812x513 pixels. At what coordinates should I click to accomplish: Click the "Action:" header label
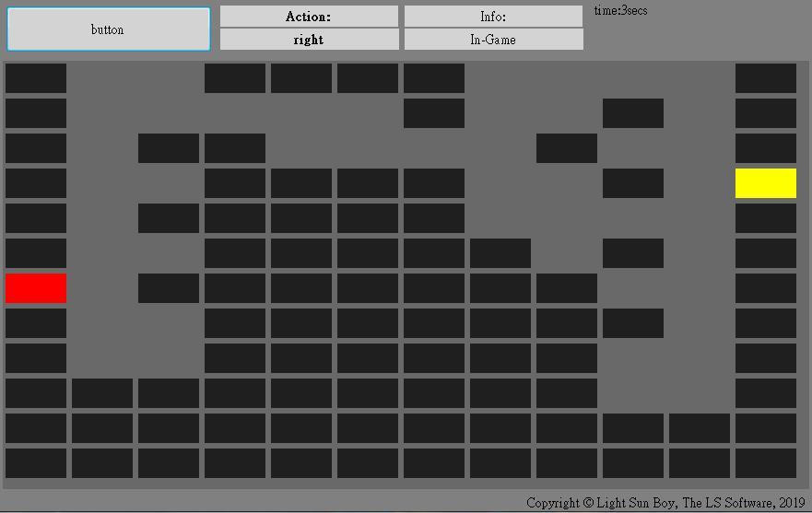pyautogui.click(x=309, y=17)
